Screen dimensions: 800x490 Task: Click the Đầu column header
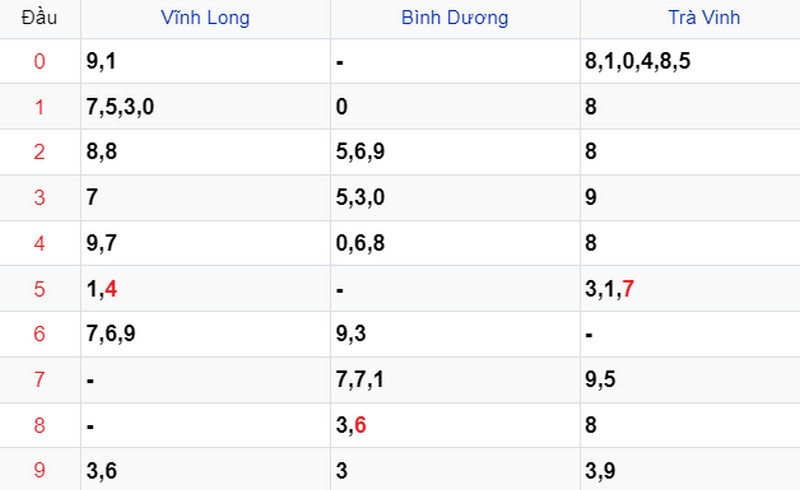(x=39, y=18)
